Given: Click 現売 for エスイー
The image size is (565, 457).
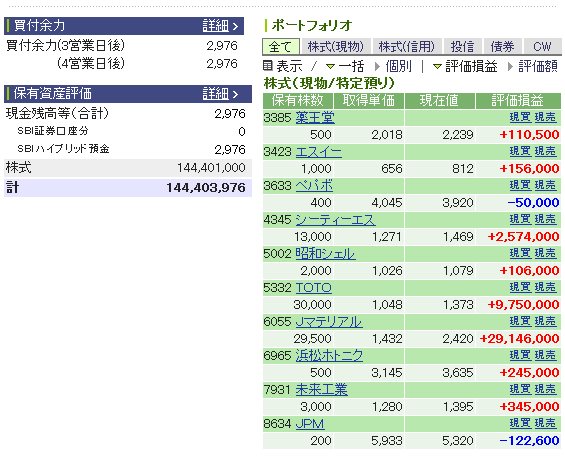Looking at the screenshot, I should coord(545,151).
